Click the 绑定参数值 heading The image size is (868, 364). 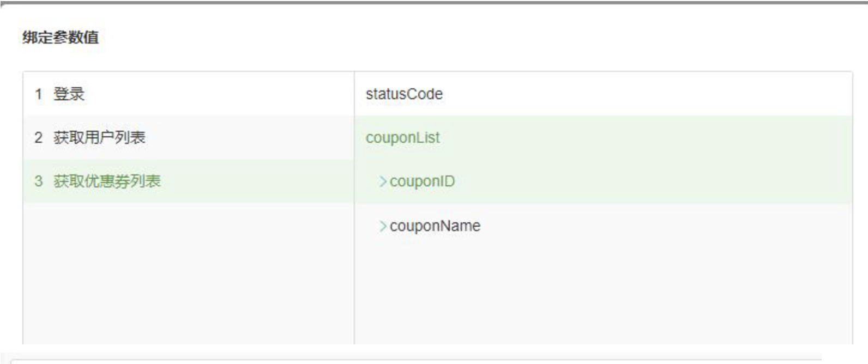(61, 38)
